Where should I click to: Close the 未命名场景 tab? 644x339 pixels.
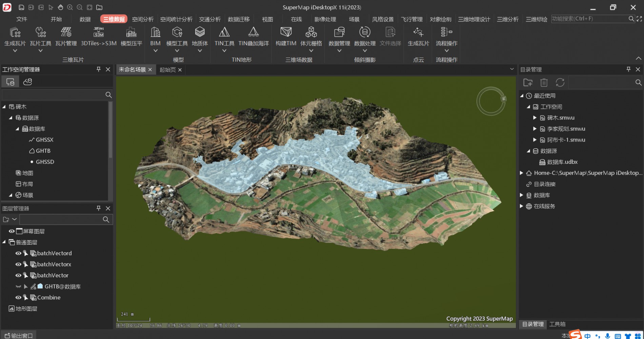(x=150, y=70)
